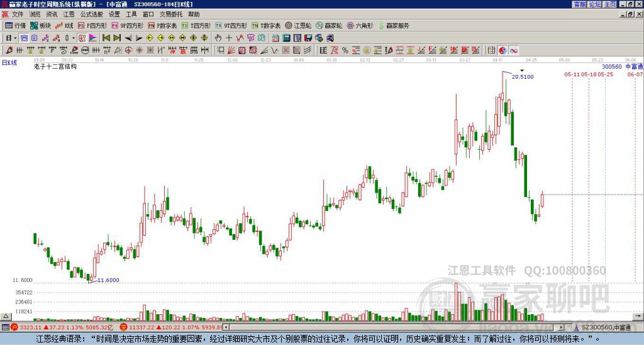The height and width of the screenshot is (345, 644).
Task: Open the T数字表 tool
Action: [x=266, y=25]
